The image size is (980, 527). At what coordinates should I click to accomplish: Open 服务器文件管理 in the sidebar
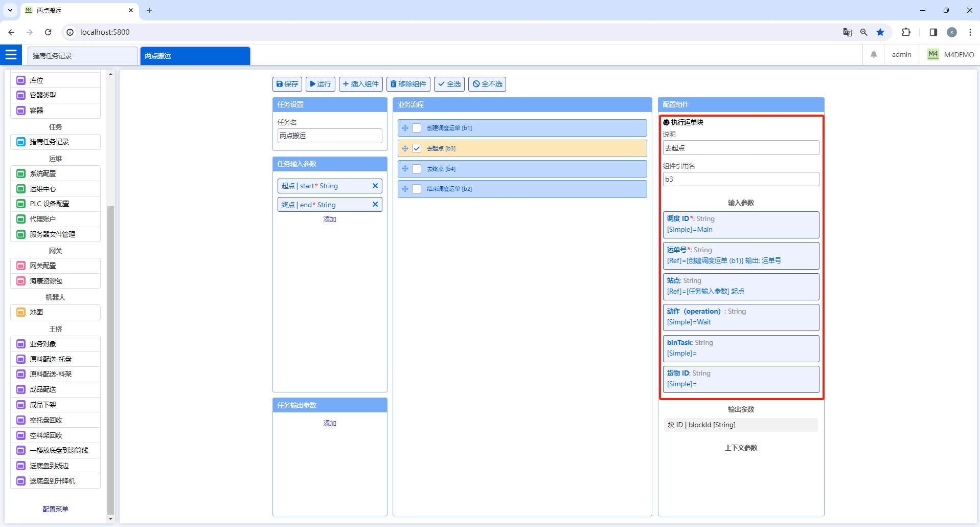pyautogui.click(x=55, y=234)
